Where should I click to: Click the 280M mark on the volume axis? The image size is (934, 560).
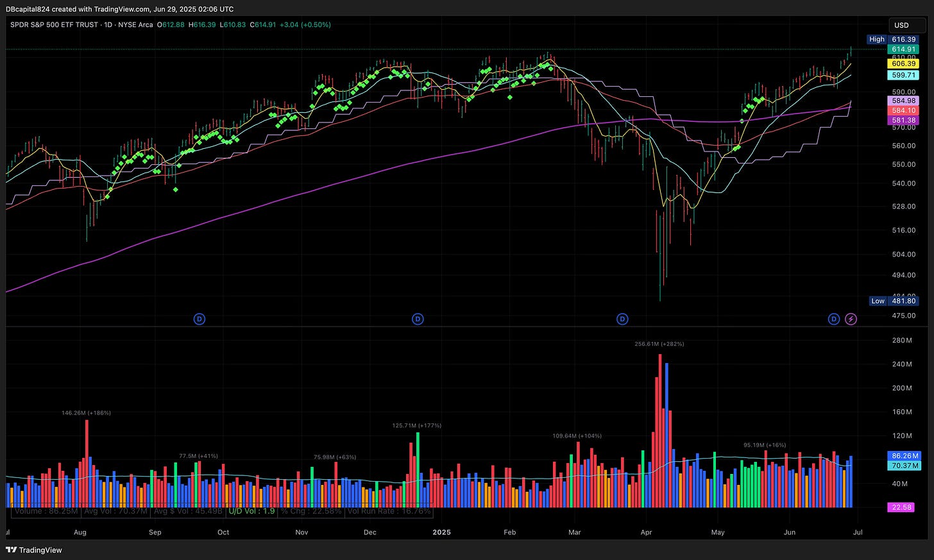point(901,340)
